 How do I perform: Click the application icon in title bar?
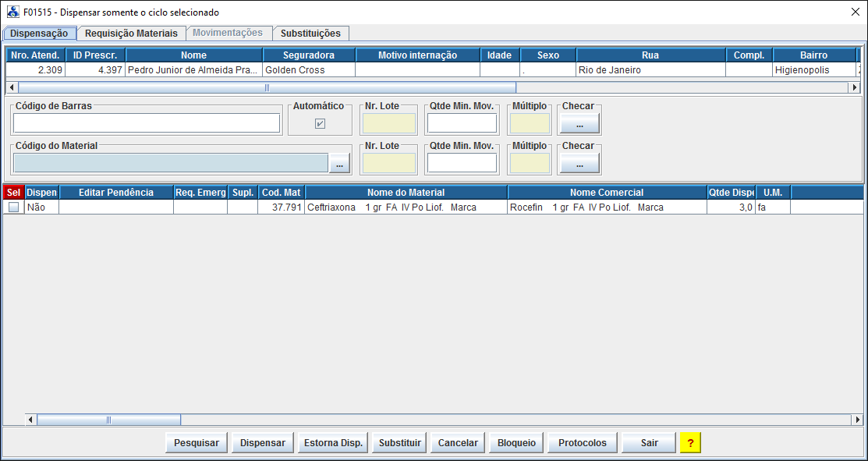pyautogui.click(x=12, y=12)
